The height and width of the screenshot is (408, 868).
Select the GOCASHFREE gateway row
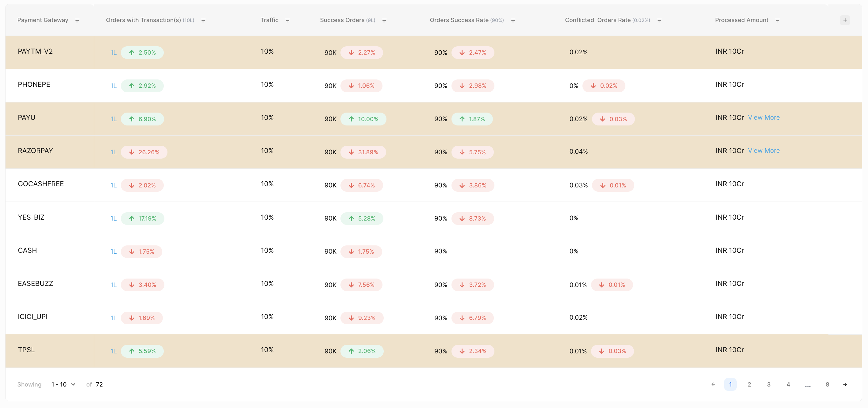[41, 184]
